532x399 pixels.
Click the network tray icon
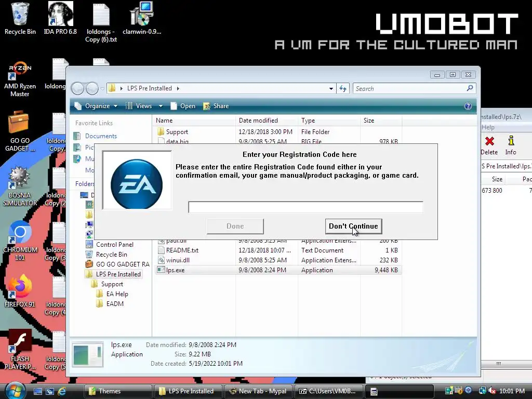[x=482, y=391]
